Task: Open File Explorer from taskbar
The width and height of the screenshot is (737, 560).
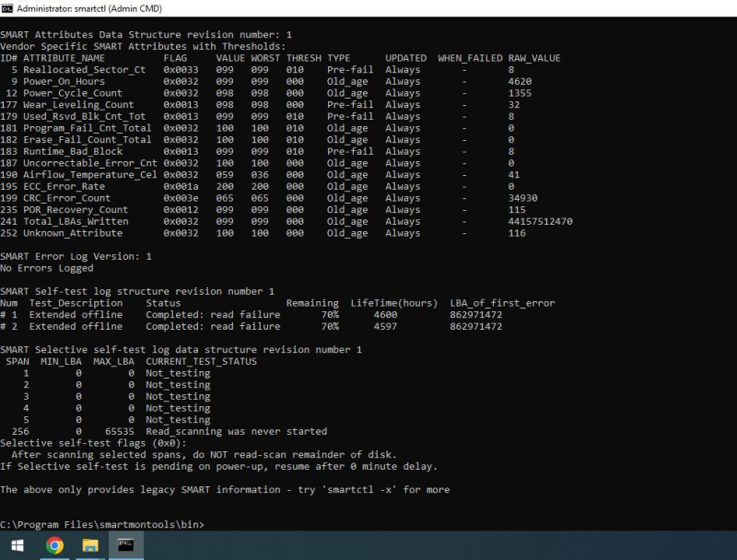Action: [x=90, y=545]
